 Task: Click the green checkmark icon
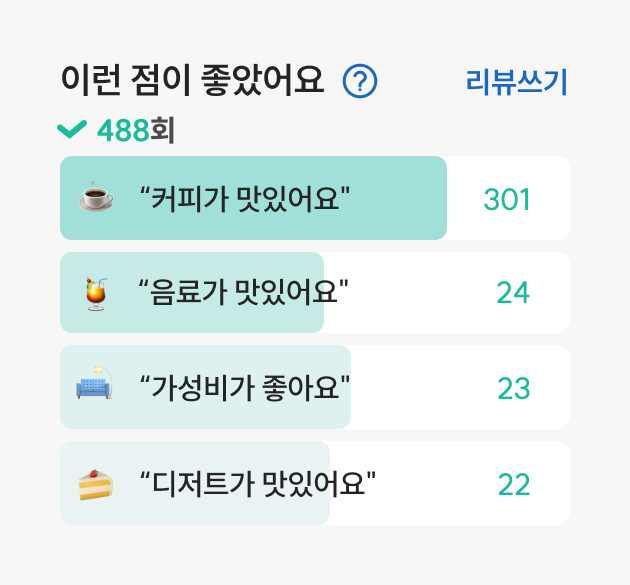pos(72,129)
